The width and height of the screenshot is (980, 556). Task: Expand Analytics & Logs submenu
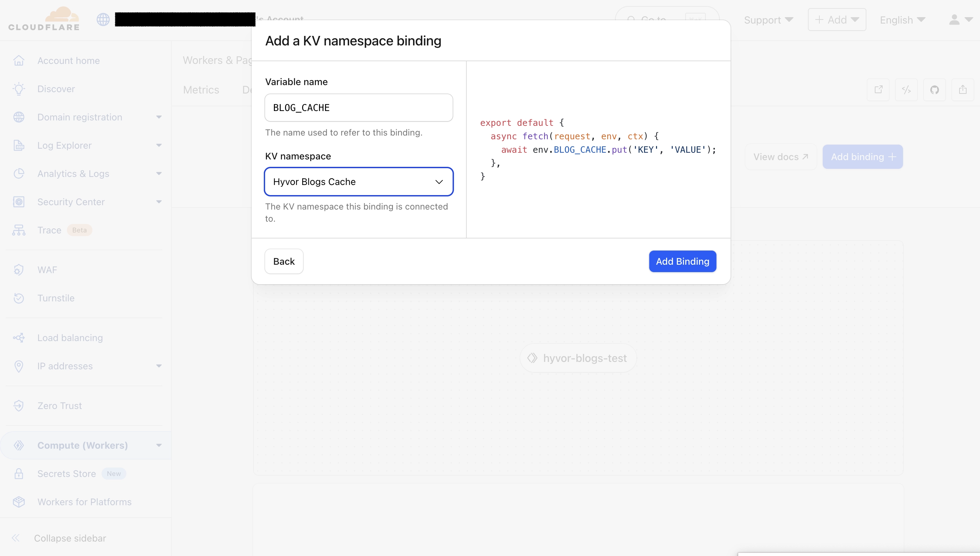pos(159,174)
